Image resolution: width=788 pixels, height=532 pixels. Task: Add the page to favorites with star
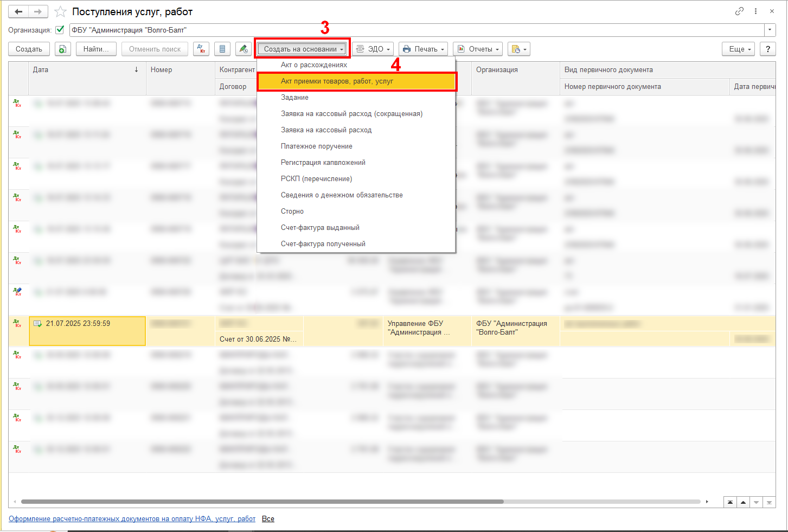tap(61, 11)
